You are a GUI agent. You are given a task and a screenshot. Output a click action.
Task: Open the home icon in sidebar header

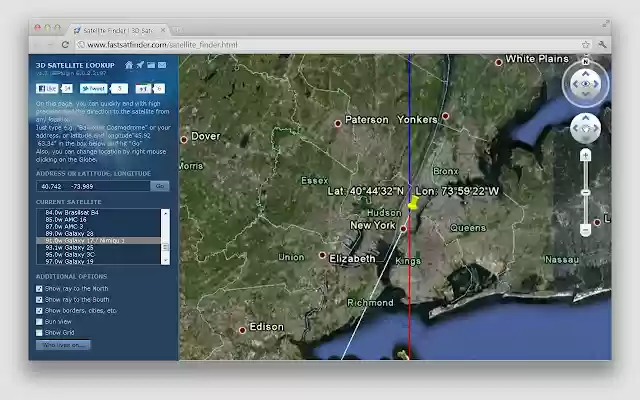(x=129, y=65)
